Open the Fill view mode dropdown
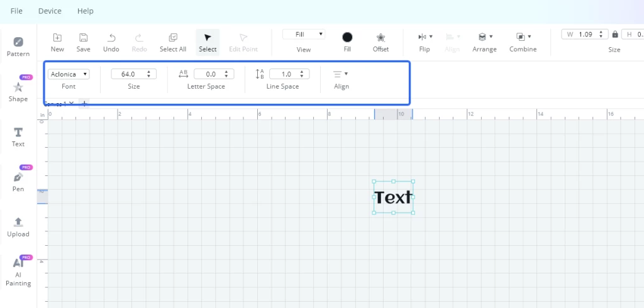Image resolution: width=644 pixels, height=308 pixels. pos(304,35)
